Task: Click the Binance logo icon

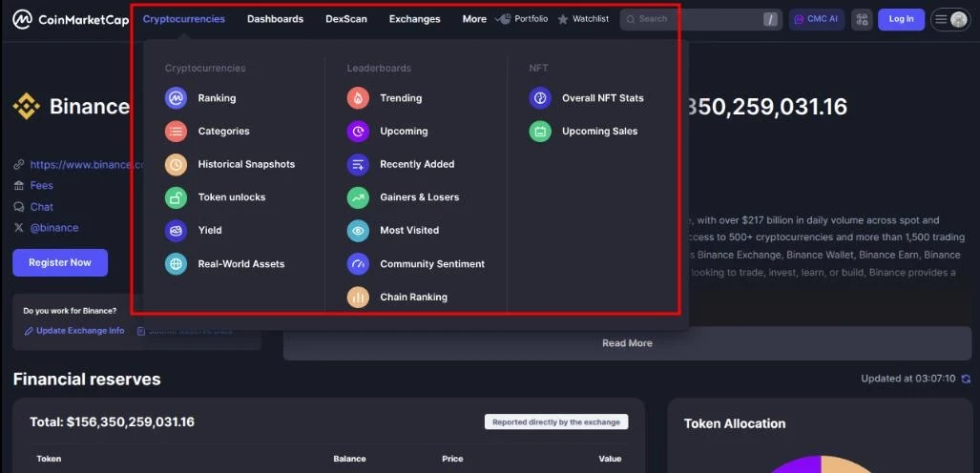Action: pos(27,106)
